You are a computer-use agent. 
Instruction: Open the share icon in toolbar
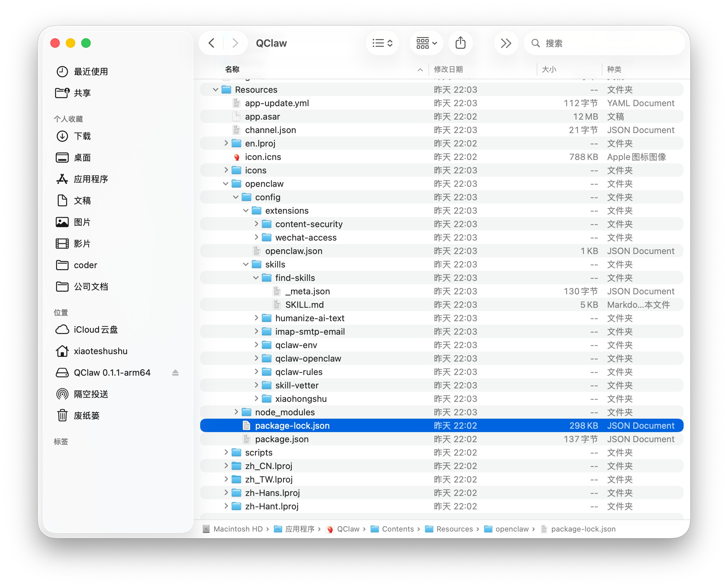click(x=460, y=43)
